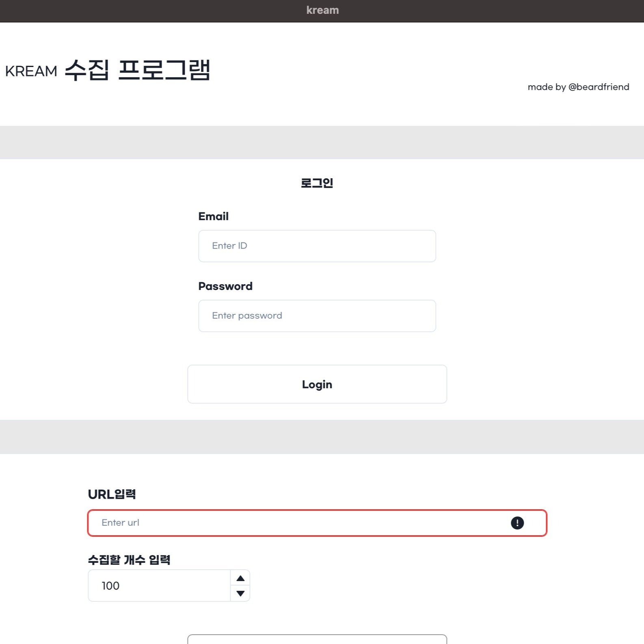Click the Login button
644x644 pixels.
pyautogui.click(x=317, y=384)
